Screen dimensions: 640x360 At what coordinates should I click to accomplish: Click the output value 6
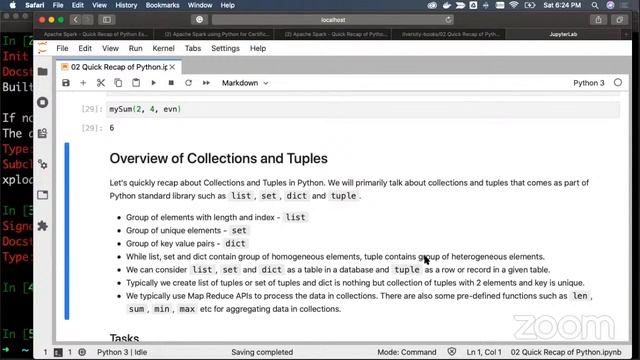112,128
